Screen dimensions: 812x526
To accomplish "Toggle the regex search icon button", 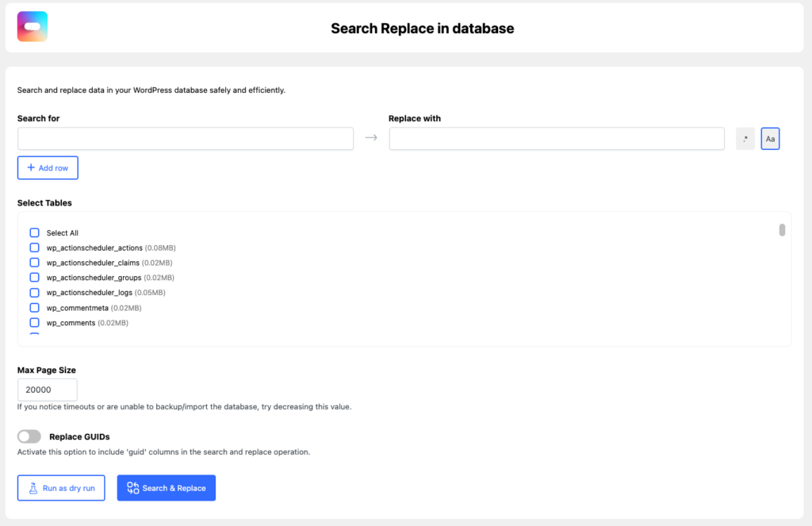I will tap(745, 139).
